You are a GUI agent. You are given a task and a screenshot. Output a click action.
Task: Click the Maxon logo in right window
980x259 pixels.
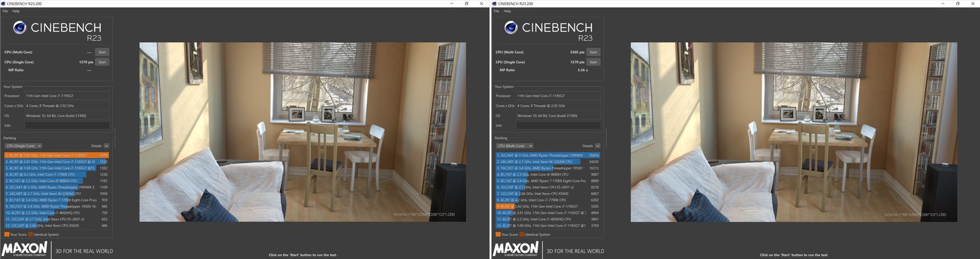click(x=516, y=249)
